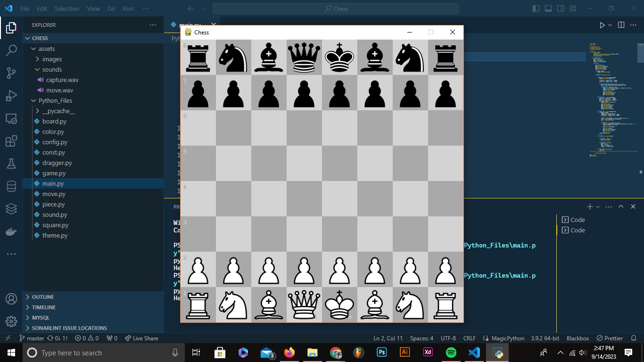The width and height of the screenshot is (644, 362).
Task: Open the Manage gear icon
Action: point(11,321)
